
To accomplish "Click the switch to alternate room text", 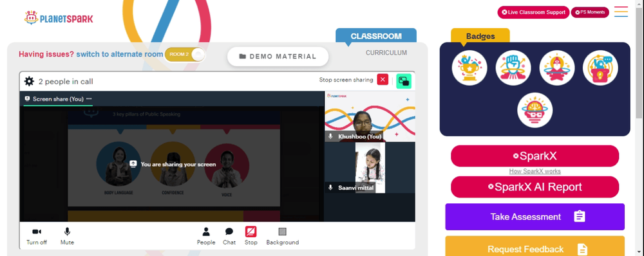I will point(120,54).
